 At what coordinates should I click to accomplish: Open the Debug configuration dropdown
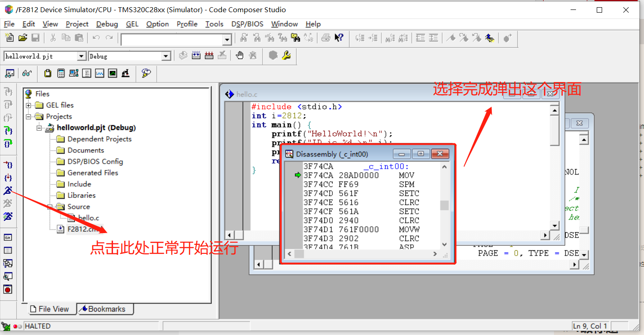click(x=166, y=56)
